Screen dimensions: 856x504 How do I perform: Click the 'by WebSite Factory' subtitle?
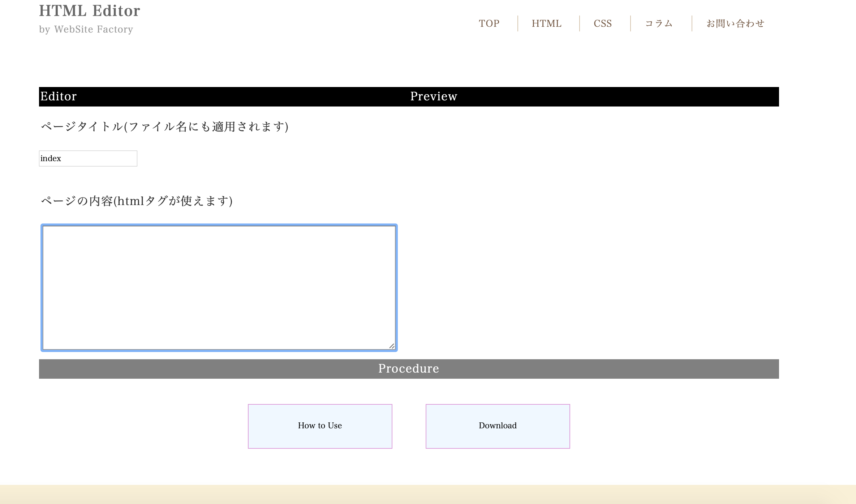click(86, 29)
